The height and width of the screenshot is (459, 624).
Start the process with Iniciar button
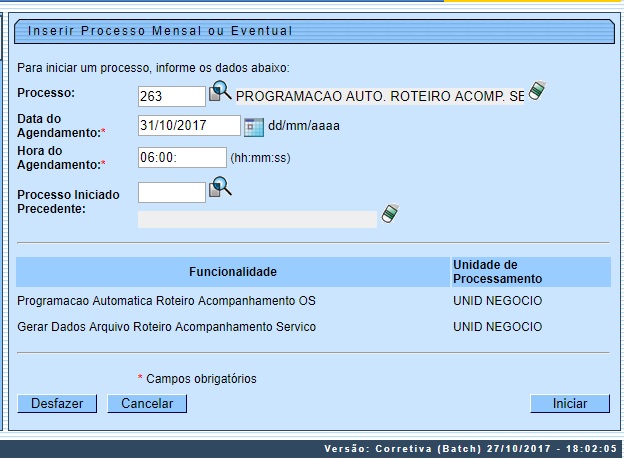click(570, 404)
